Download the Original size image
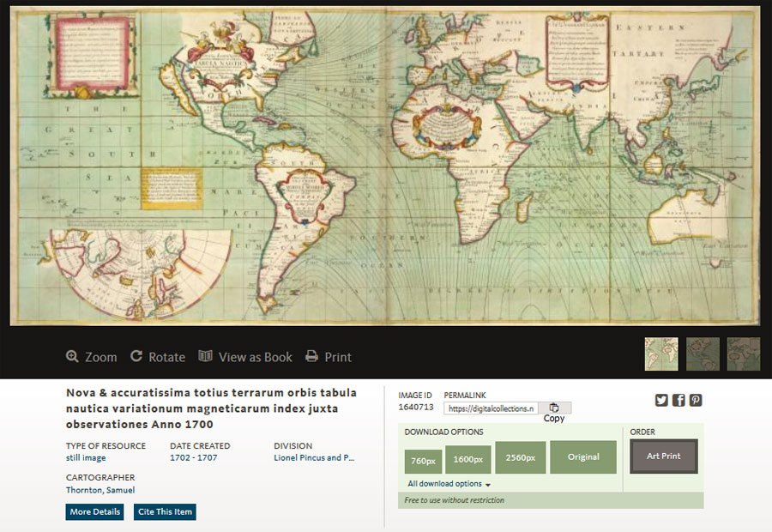The height and width of the screenshot is (532, 772). click(x=583, y=457)
